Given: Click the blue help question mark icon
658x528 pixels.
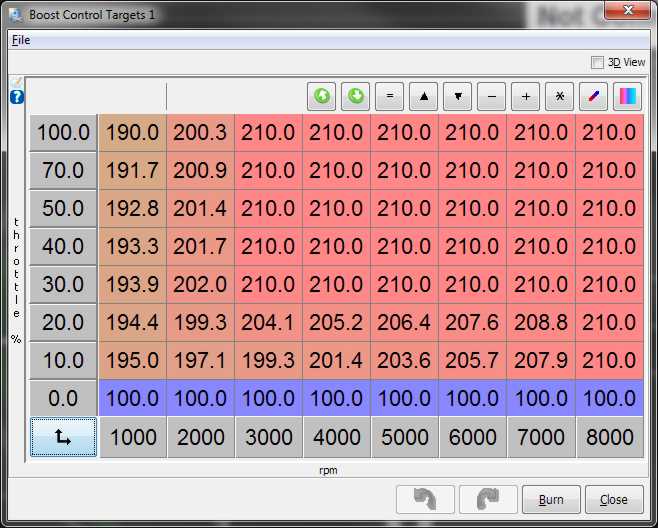Looking at the screenshot, I should [16, 97].
